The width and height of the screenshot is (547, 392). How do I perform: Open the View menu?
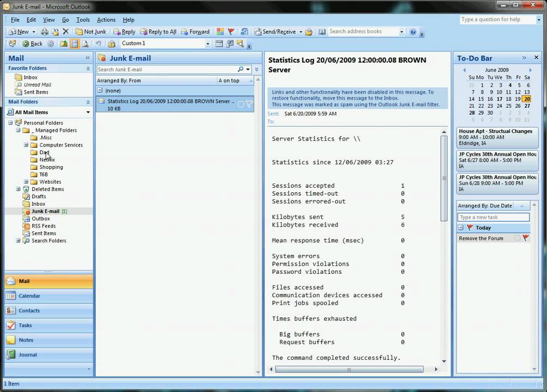(x=49, y=20)
